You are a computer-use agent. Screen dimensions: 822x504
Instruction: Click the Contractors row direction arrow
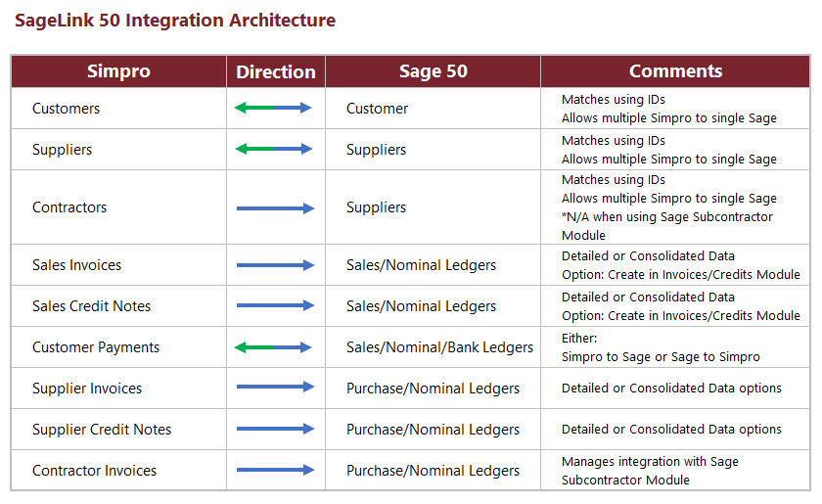[x=275, y=207]
